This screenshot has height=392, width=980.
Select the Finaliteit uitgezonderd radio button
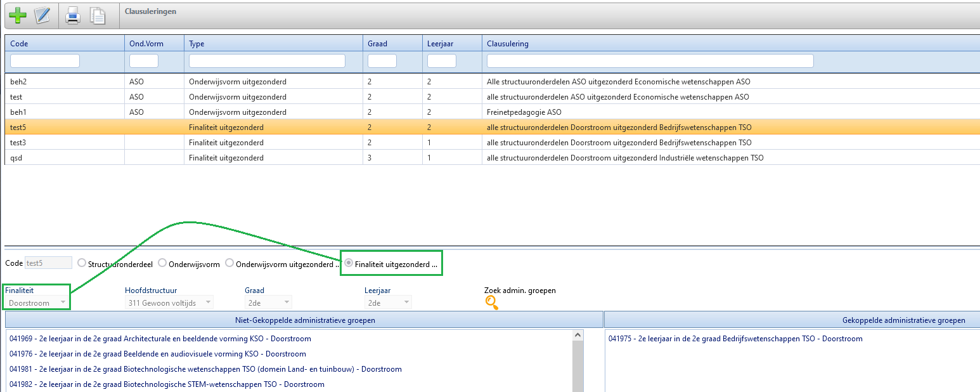(349, 263)
